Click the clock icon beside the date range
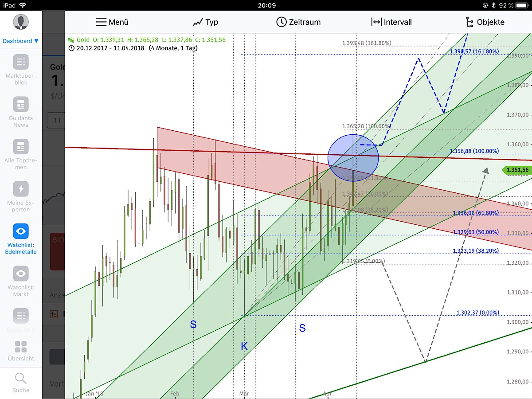Image resolution: width=532 pixels, height=399 pixels. click(x=72, y=48)
